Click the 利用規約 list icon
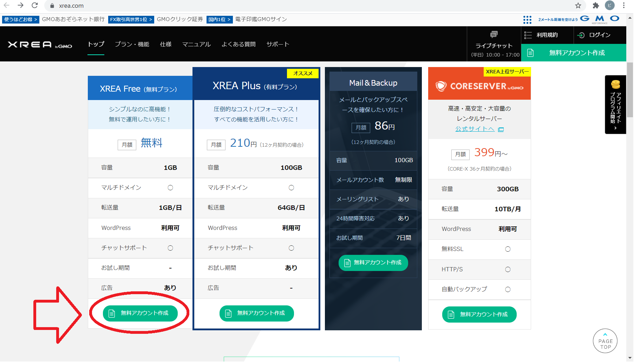 (x=528, y=35)
